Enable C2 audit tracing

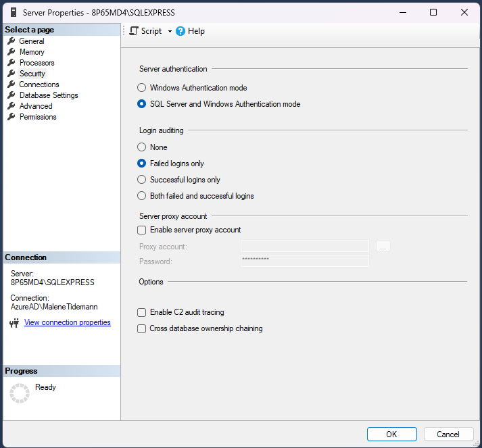[141, 312]
